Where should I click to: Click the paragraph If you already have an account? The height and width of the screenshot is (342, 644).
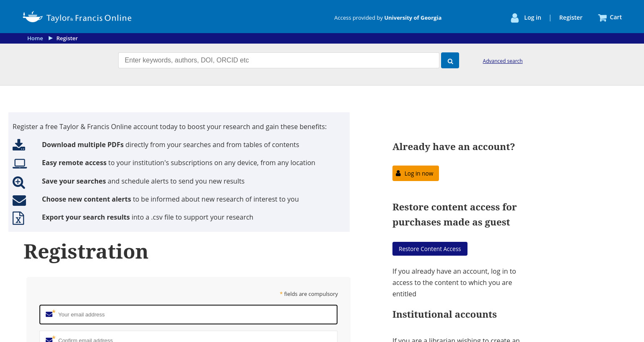(454, 282)
